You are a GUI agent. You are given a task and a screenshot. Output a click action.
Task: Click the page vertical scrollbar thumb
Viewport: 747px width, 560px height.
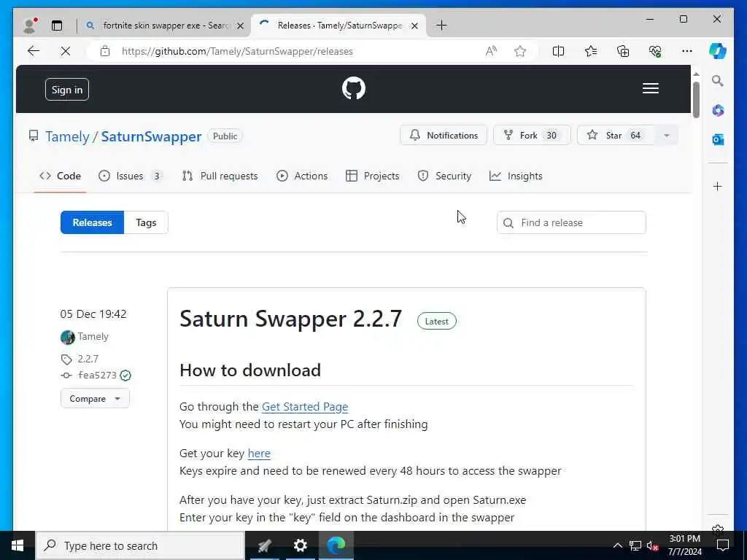696,99
